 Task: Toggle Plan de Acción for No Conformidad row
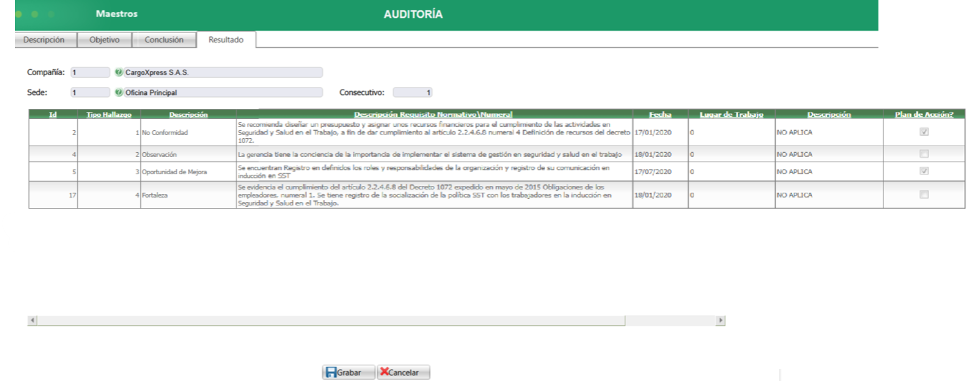coord(924,132)
